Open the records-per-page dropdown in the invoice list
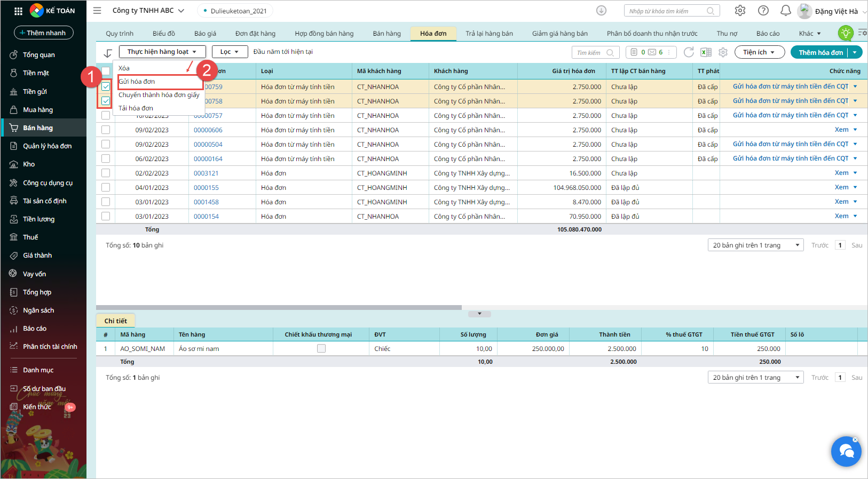 click(755, 245)
